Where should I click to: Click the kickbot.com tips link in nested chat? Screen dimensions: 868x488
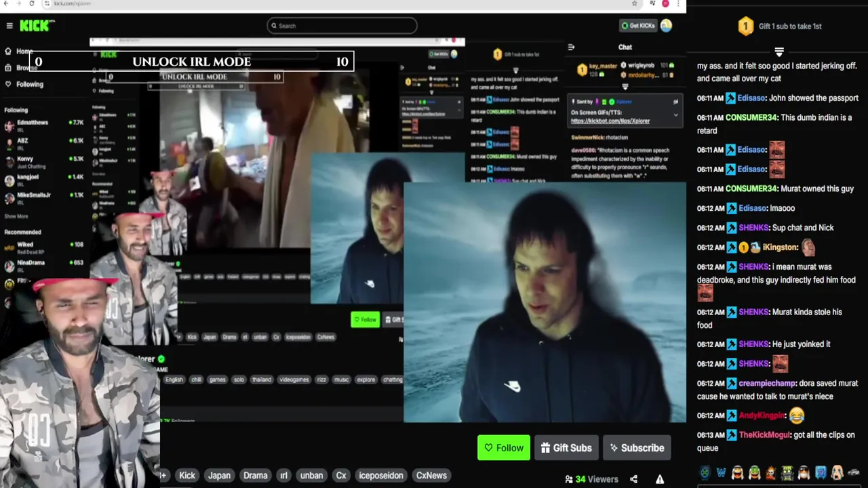click(610, 121)
